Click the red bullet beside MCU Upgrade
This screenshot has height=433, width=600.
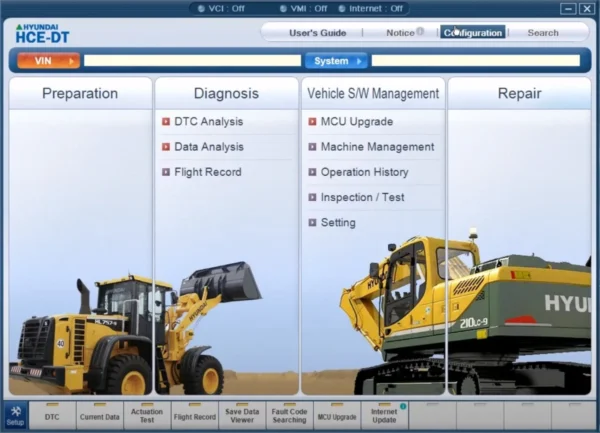(312, 122)
